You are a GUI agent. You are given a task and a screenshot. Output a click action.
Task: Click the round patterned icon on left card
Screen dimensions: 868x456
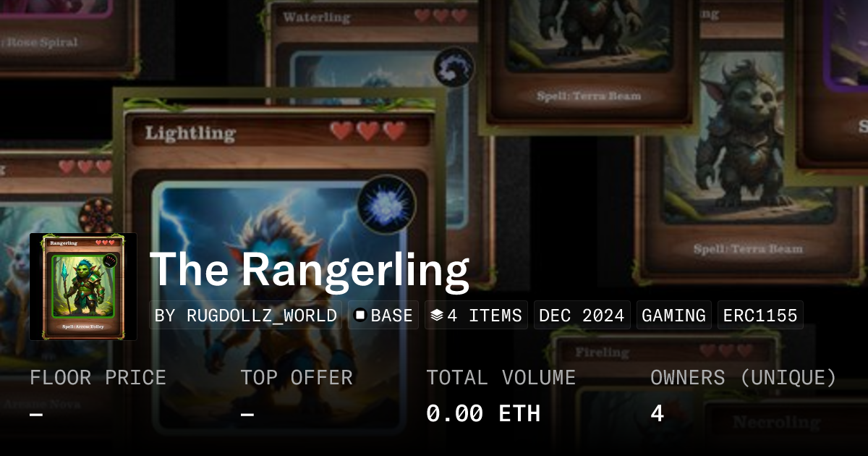point(95,215)
